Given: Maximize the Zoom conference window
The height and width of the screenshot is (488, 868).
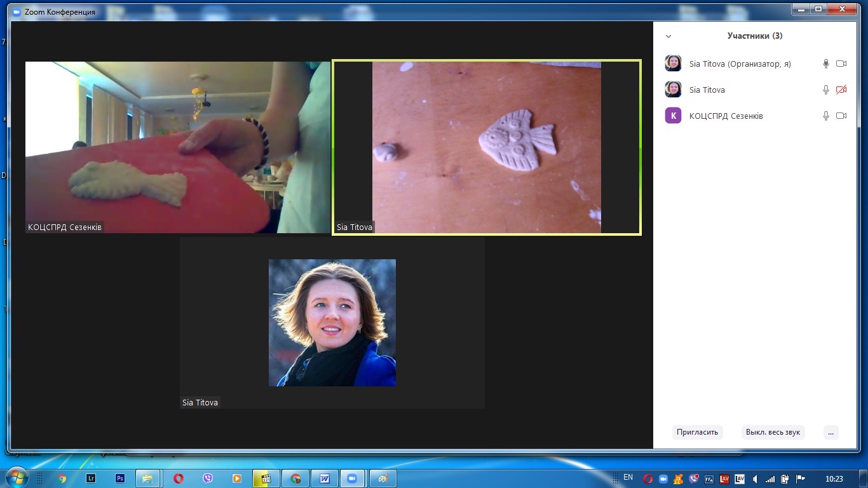Looking at the screenshot, I should [x=818, y=9].
